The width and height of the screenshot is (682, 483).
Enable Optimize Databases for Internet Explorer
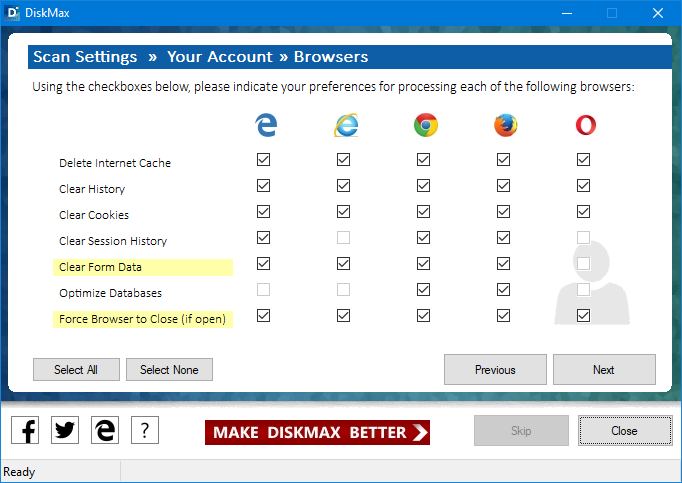(343, 290)
